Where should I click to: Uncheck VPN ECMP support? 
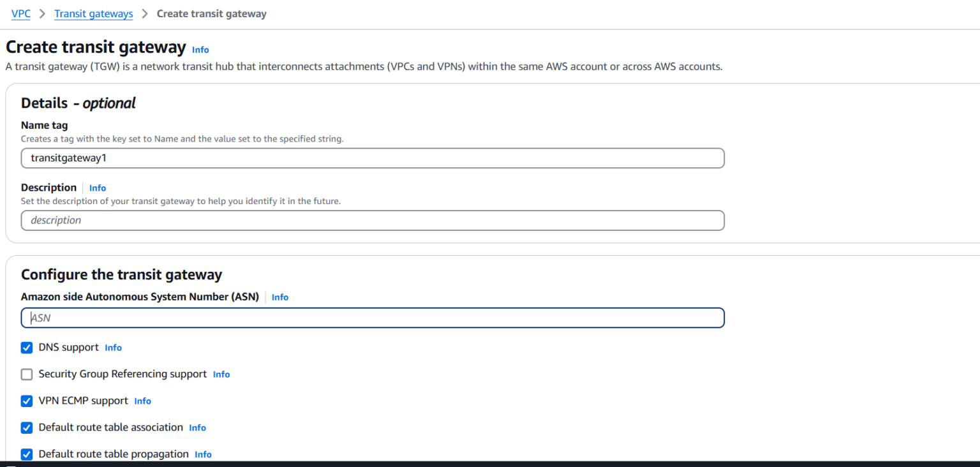click(x=26, y=401)
